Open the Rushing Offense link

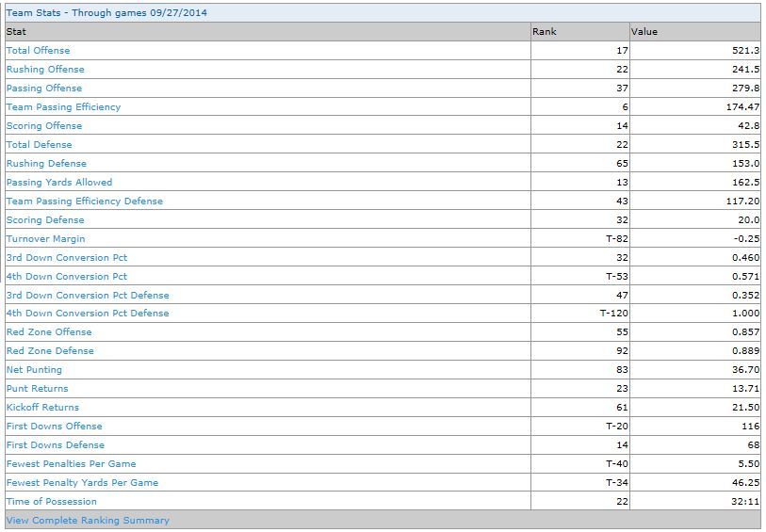coord(45,70)
